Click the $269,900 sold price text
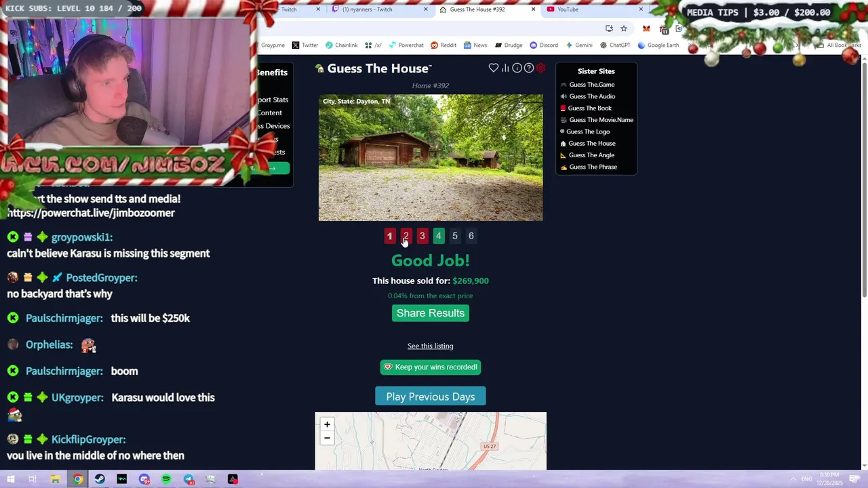The image size is (868, 488). [471, 281]
